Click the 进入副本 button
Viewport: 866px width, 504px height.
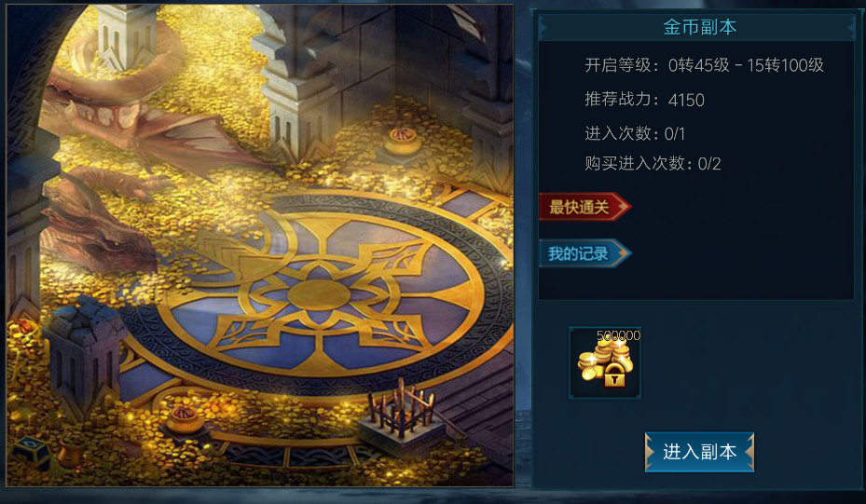[x=699, y=452]
